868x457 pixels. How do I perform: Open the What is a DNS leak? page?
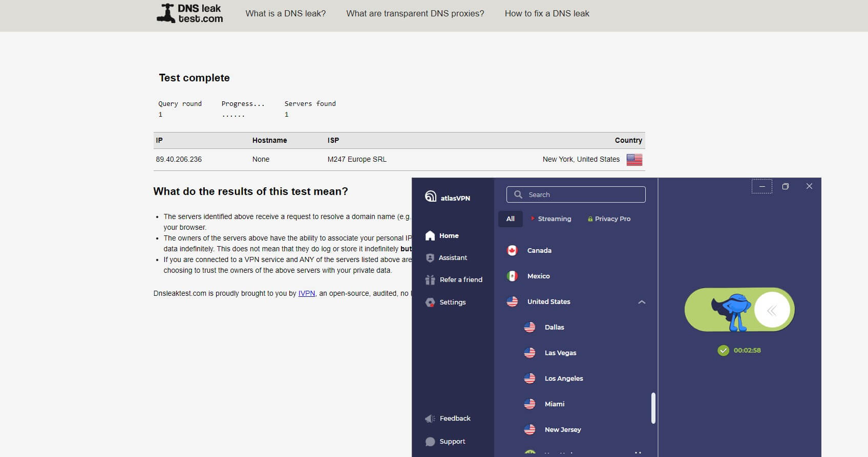[x=285, y=13]
